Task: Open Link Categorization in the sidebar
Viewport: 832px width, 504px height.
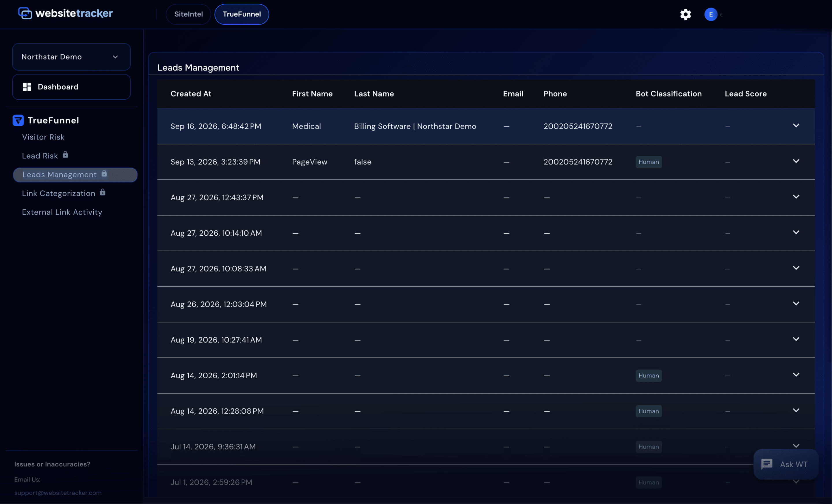Action: (59, 194)
